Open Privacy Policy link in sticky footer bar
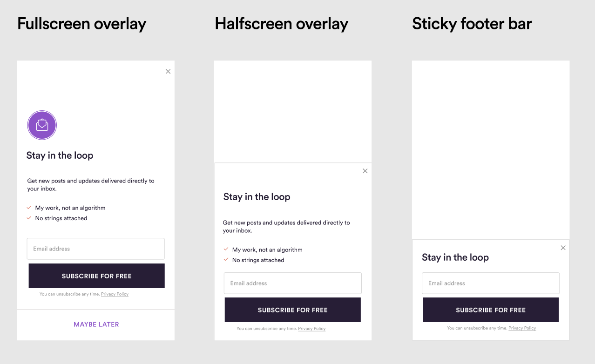Image resolution: width=595 pixels, height=364 pixels. 522,328
